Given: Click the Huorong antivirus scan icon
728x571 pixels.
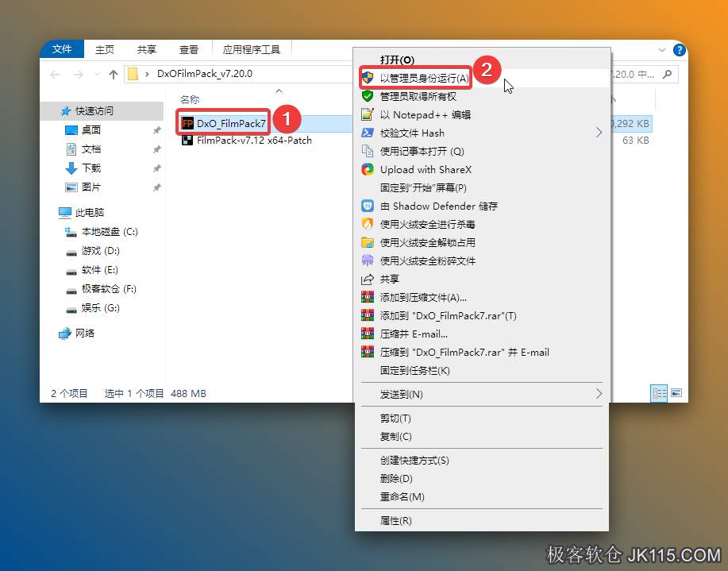Looking at the screenshot, I should pos(368,224).
